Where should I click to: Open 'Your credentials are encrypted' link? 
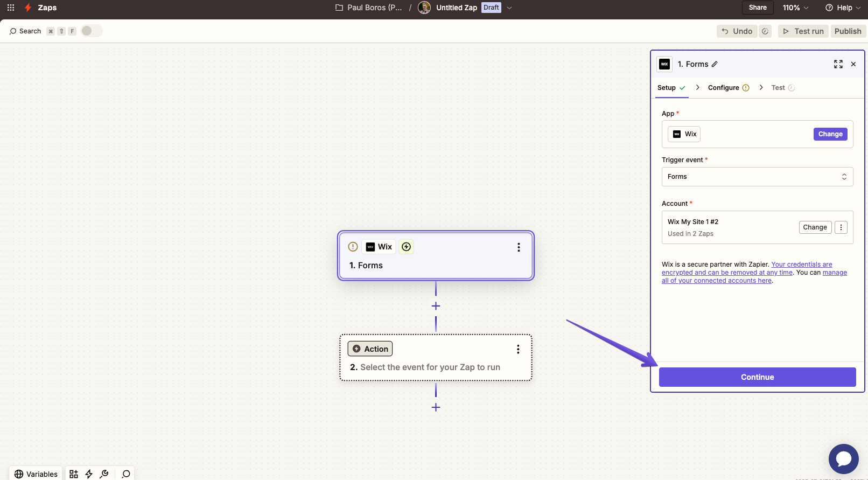[x=747, y=268]
